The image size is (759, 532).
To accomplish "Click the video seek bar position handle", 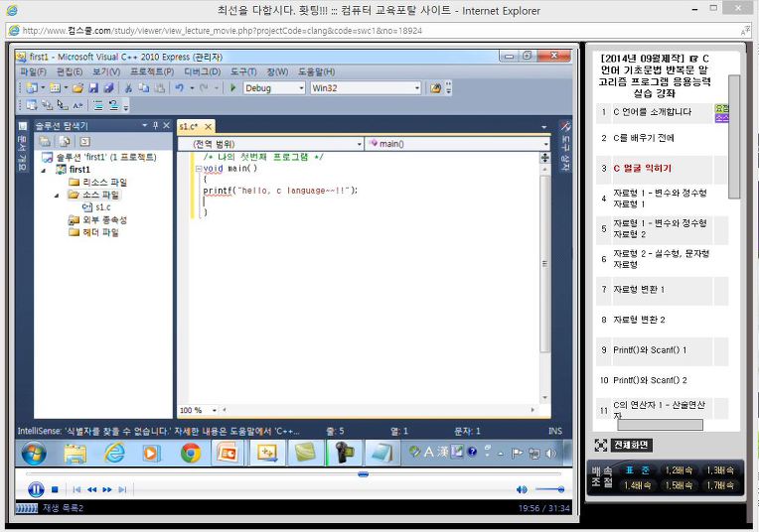I will pyautogui.click(x=363, y=474).
